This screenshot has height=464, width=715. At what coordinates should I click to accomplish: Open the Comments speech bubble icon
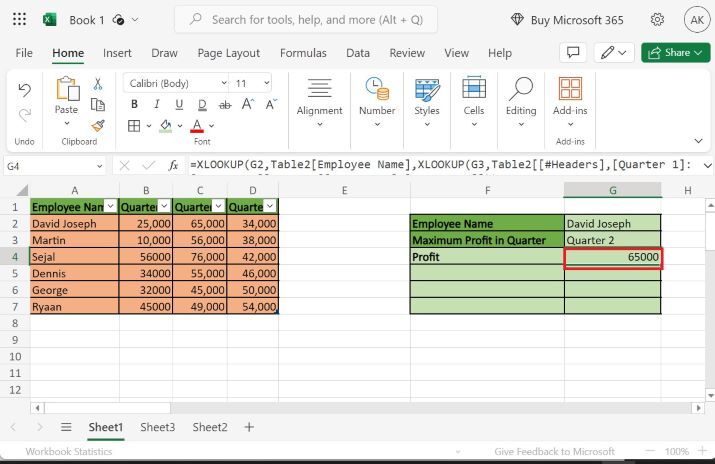(x=573, y=53)
